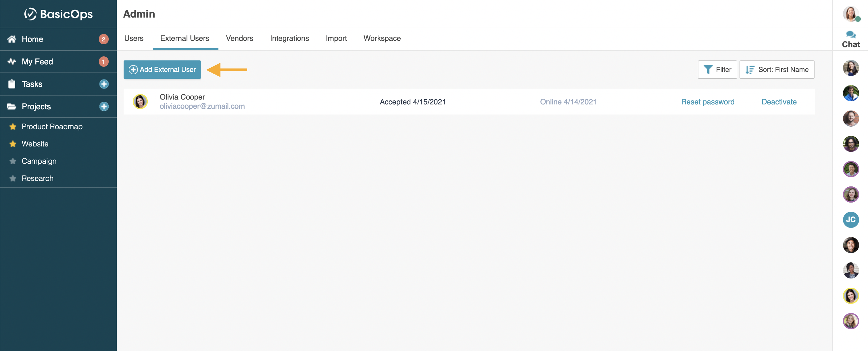Toggle the Research project favorite star
Image resolution: width=868 pixels, height=351 pixels.
point(13,178)
